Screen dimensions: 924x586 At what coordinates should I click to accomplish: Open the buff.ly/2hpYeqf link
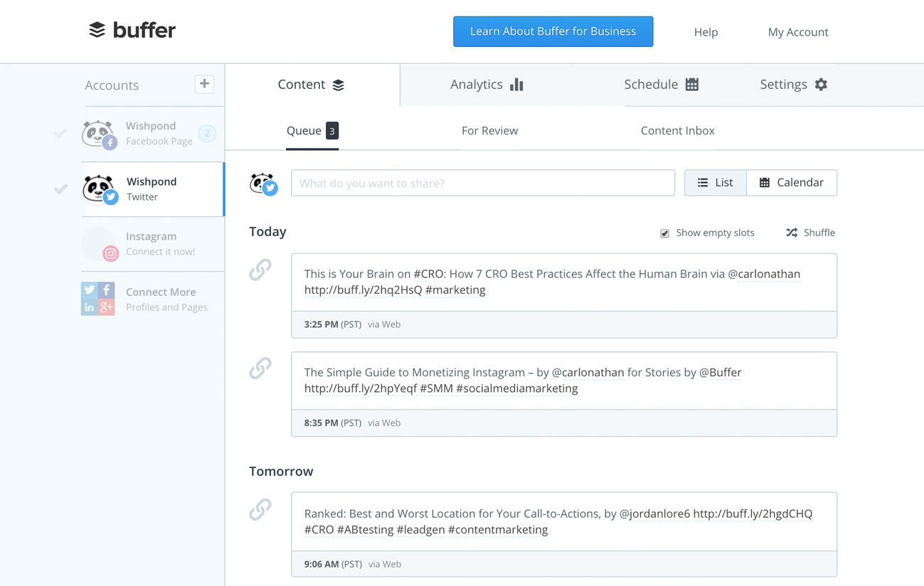point(361,389)
